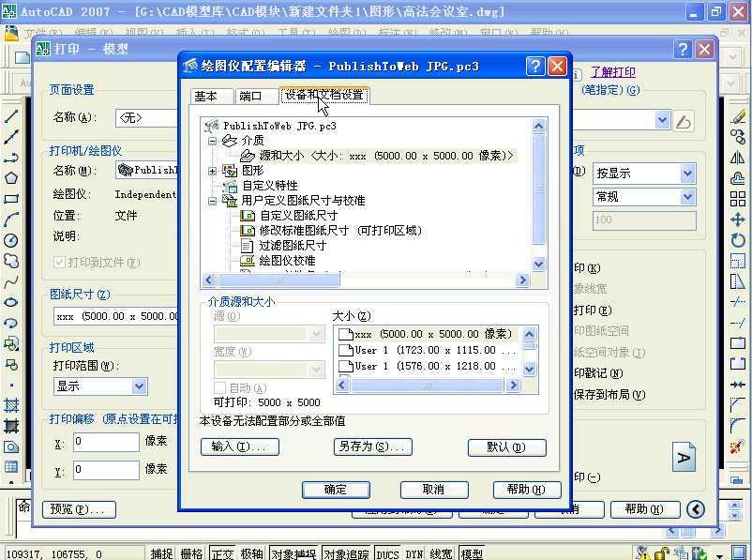Select the Mirror modify tool

[x=738, y=158]
